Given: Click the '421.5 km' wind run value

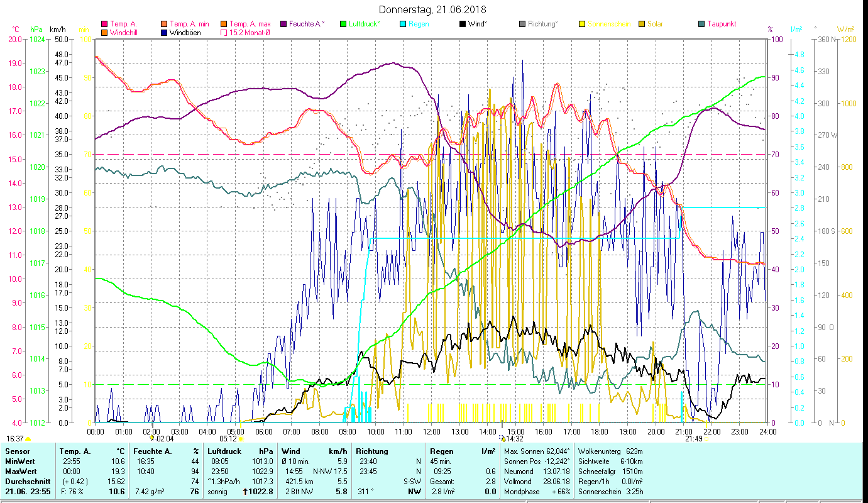Looking at the screenshot, I should [x=299, y=482].
